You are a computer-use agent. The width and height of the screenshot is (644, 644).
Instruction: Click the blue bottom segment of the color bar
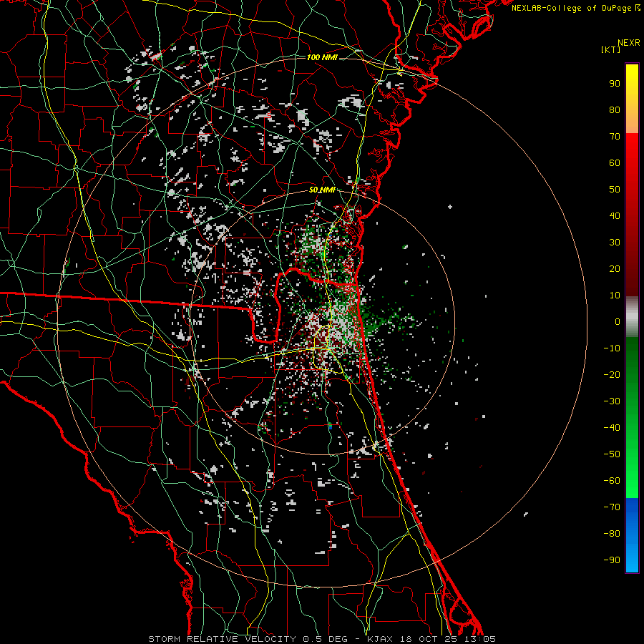(632, 535)
